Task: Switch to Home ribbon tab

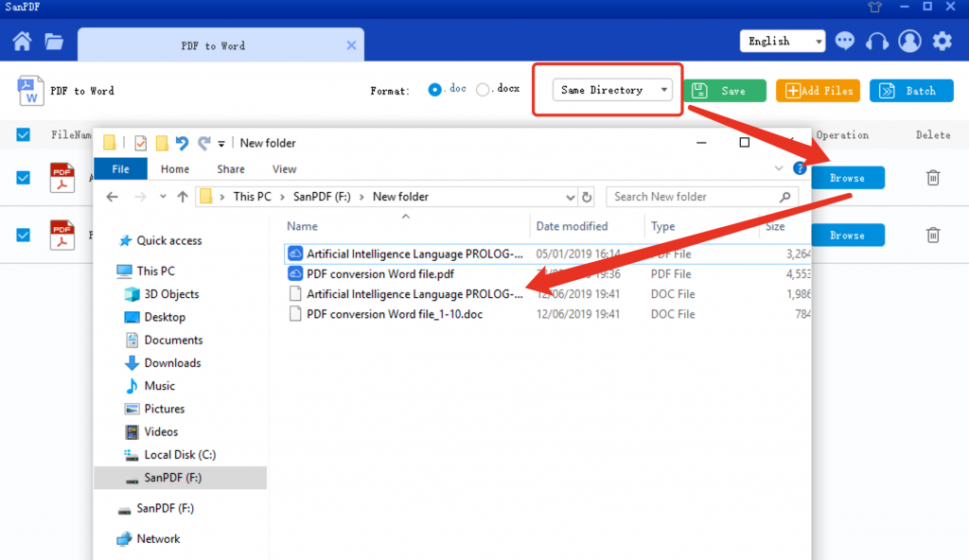Action: (175, 168)
